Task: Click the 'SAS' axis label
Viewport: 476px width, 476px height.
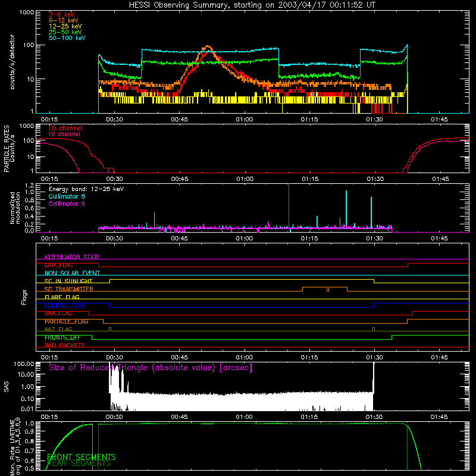Action: coord(6,387)
